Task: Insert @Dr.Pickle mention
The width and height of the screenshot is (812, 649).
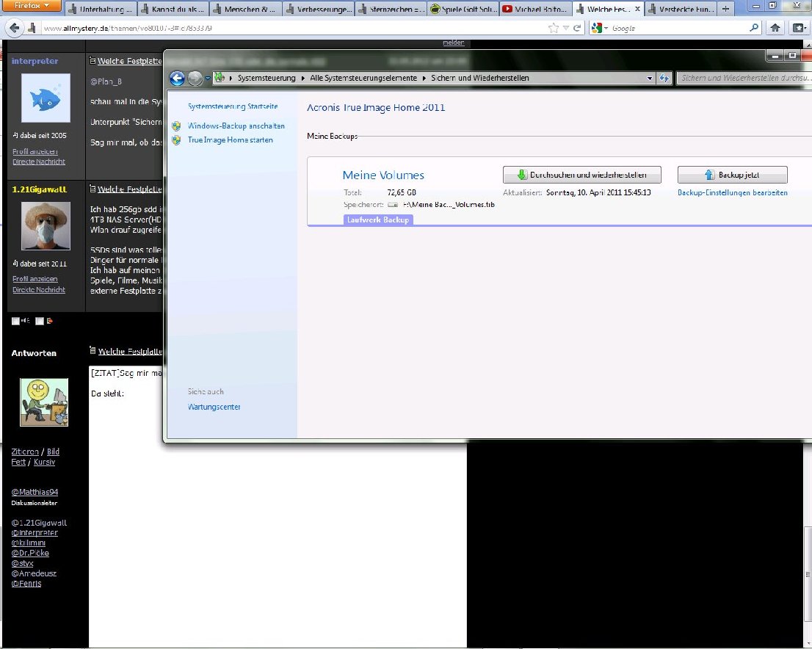Action: 30,553
